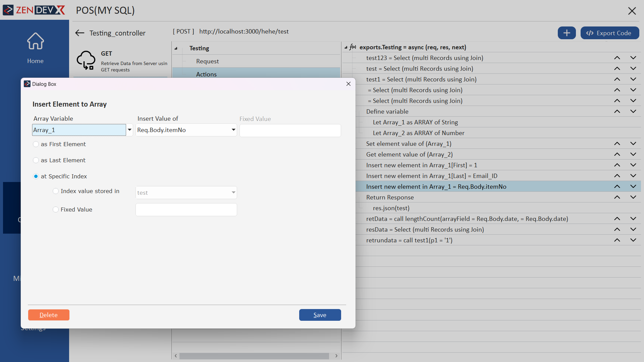Click the index Fixed Value input field
Viewport: 644px width, 362px height.
pyautogui.click(x=186, y=210)
